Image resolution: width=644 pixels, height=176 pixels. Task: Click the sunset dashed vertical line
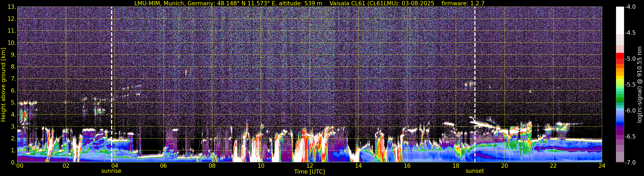point(475,75)
